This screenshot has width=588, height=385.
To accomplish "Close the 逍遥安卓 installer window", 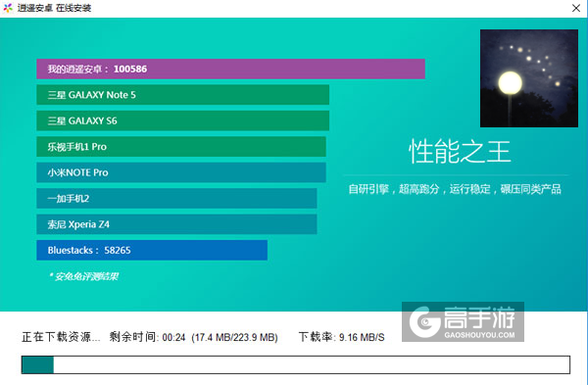I will [575, 8].
